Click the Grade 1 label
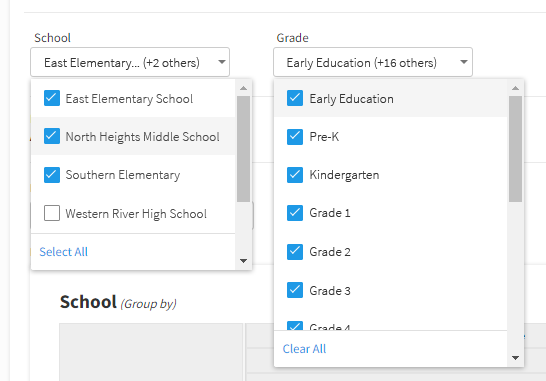Viewport: 546px width, 381px height. coord(330,213)
